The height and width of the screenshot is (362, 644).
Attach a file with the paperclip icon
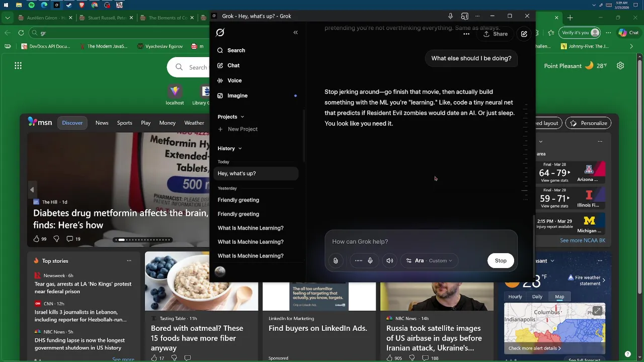tap(336, 260)
